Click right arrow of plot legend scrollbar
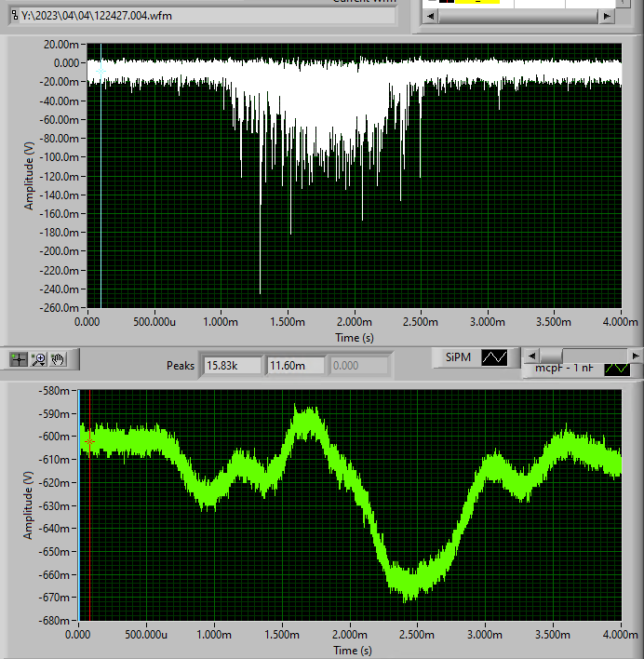 tap(636, 356)
